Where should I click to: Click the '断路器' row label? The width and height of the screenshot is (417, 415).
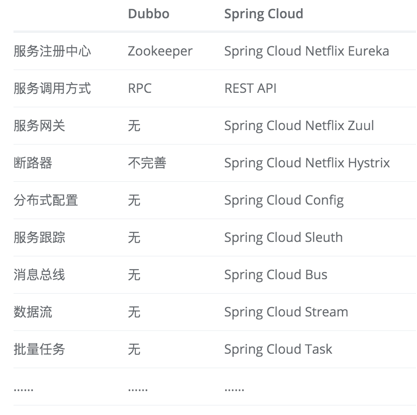click(33, 163)
